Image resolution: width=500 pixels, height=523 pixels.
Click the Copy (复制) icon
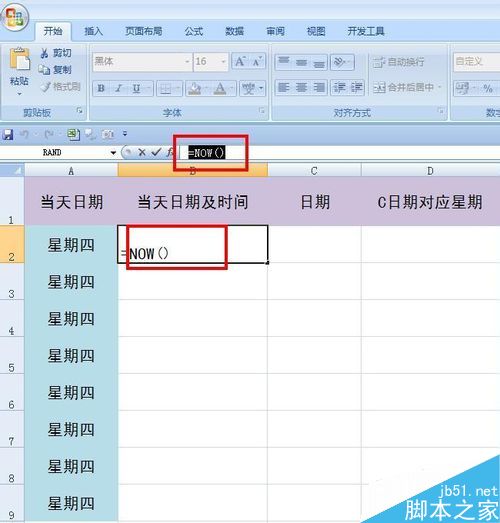tap(44, 69)
